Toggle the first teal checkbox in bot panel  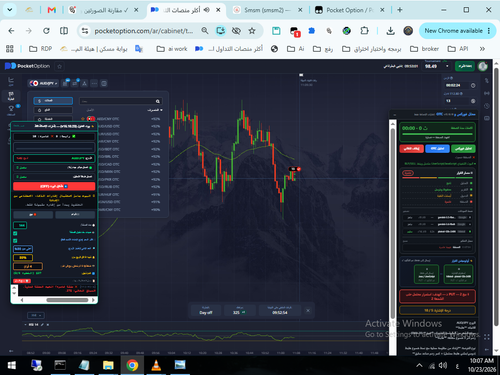pos(15,233)
